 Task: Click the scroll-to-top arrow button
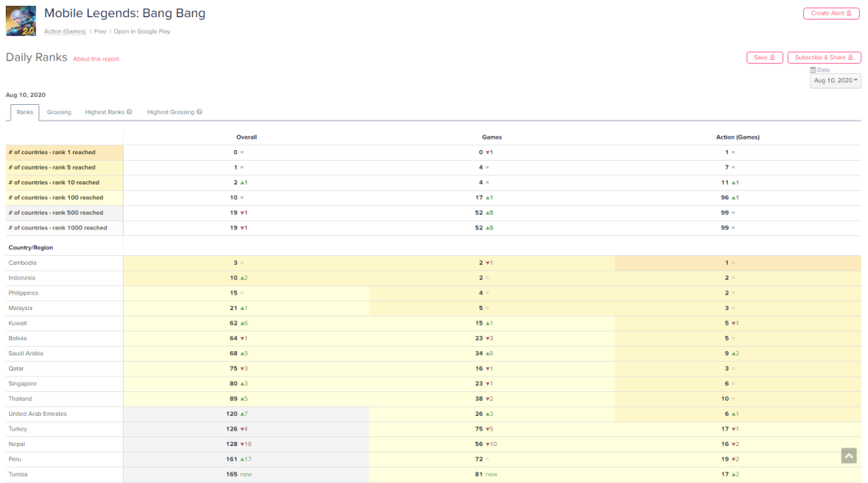(848, 456)
